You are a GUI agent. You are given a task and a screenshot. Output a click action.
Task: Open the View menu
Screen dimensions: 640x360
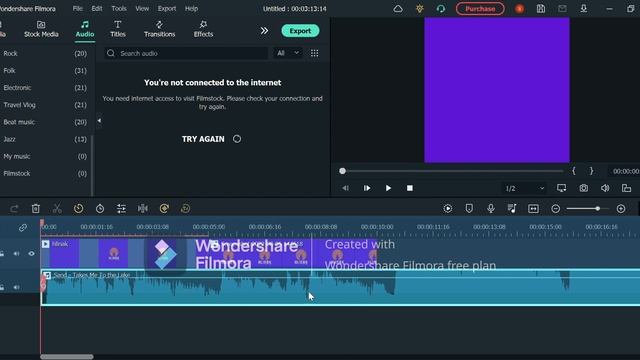[142, 9]
